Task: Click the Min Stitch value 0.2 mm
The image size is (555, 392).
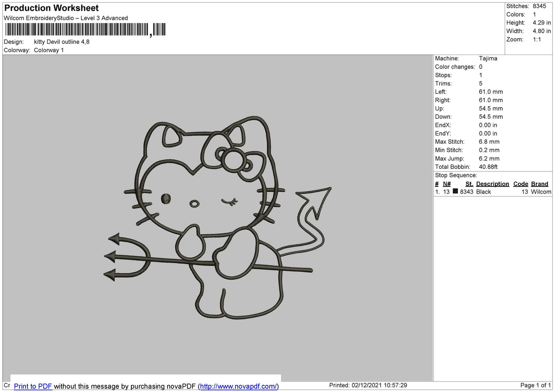Action: pyautogui.click(x=489, y=150)
